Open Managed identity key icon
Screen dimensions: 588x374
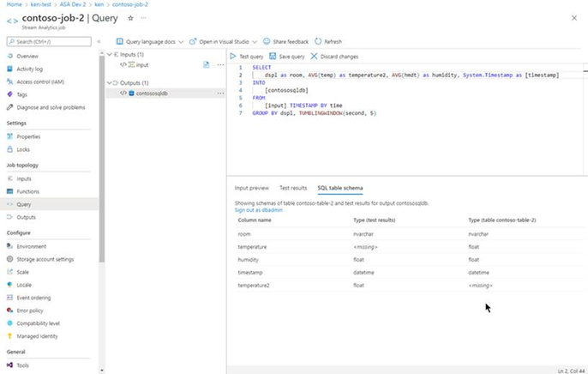(x=9, y=335)
